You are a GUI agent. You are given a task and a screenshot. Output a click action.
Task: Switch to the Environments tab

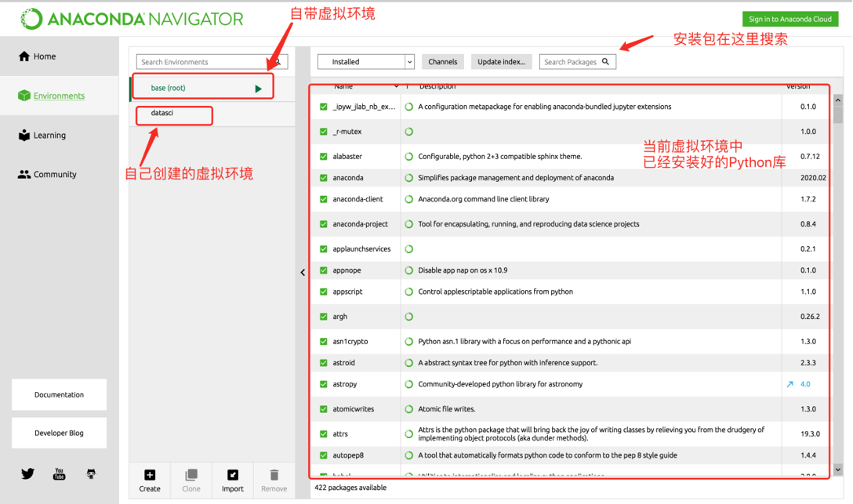click(60, 96)
